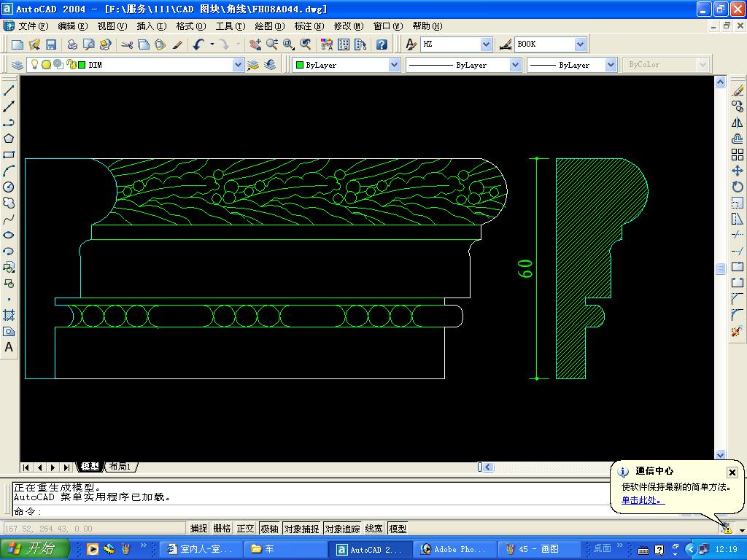Click the 单击此处 link in notification
The width and height of the screenshot is (747, 560).
[643, 500]
